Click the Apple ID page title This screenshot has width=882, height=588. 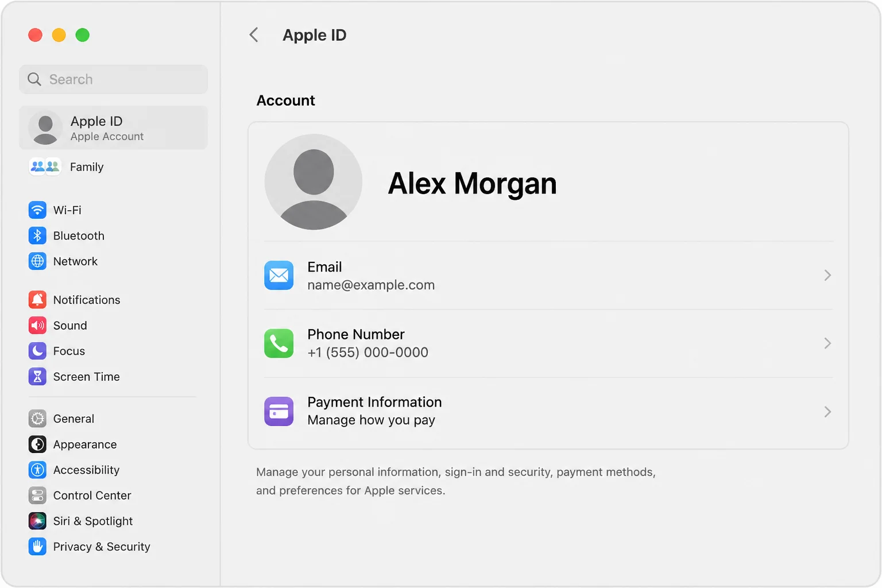315,35
